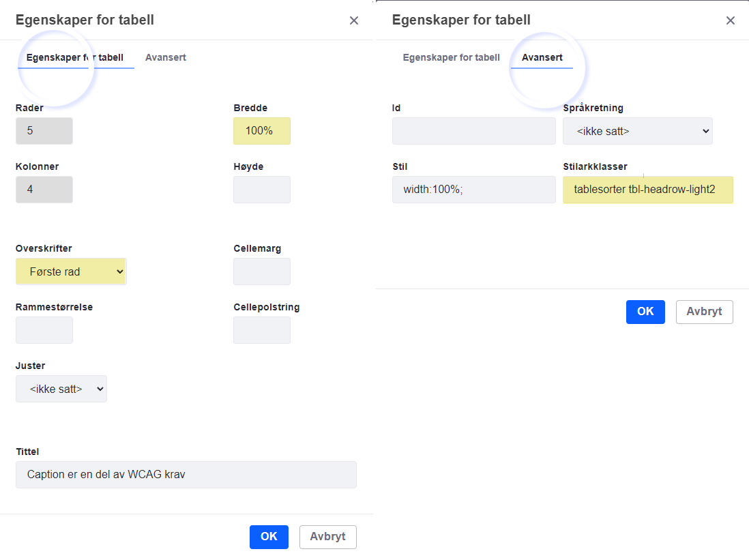Click the Tittel caption text field
Viewport: 749px width, 560px height.
186,475
